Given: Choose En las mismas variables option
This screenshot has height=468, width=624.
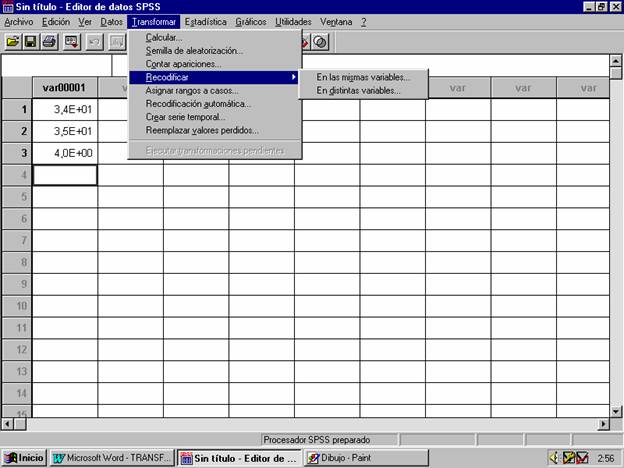Looking at the screenshot, I should (362, 77).
